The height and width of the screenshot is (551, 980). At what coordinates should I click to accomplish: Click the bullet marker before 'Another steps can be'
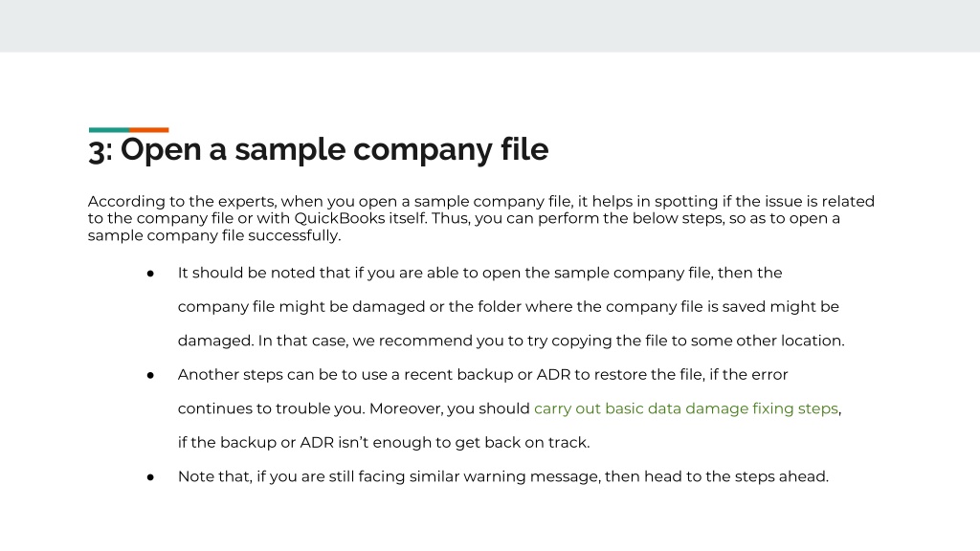pyautogui.click(x=150, y=375)
